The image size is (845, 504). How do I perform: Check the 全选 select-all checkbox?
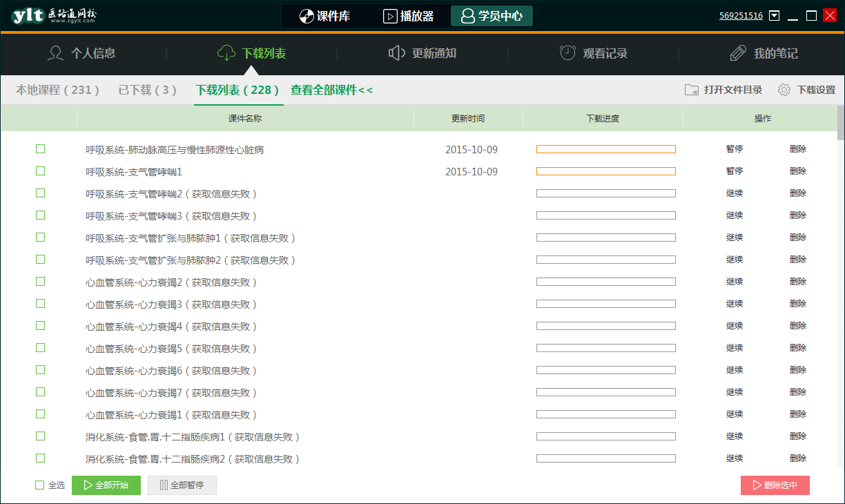40,485
